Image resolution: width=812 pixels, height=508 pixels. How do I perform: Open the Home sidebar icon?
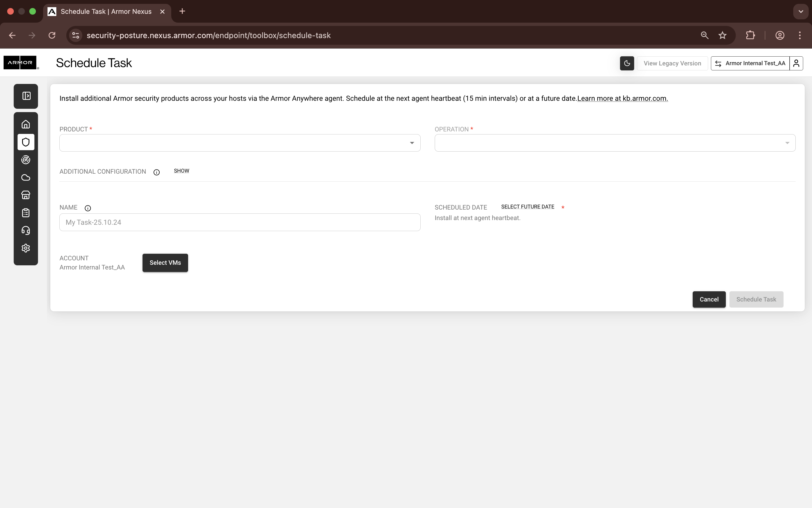(26, 124)
